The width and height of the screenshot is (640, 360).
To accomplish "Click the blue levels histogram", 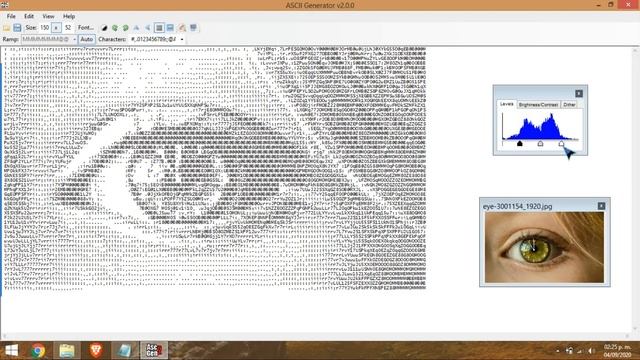I will coord(540,126).
